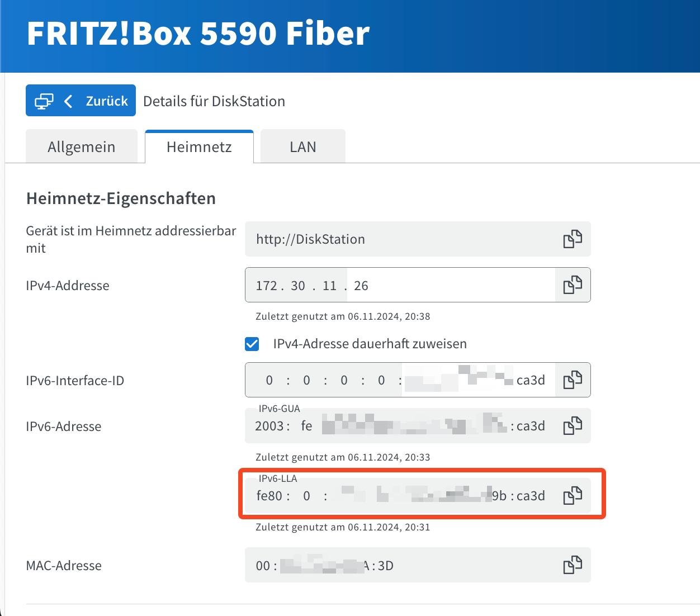Copy the MAC-Adresse value
This screenshot has width=700, height=616.
[x=571, y=565]
